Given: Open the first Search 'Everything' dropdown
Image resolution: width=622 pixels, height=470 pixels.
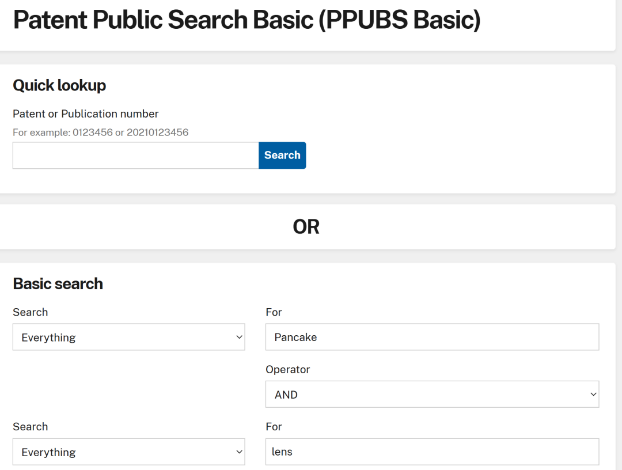Looking at the screenshot, I should click(x=128, y=338).
